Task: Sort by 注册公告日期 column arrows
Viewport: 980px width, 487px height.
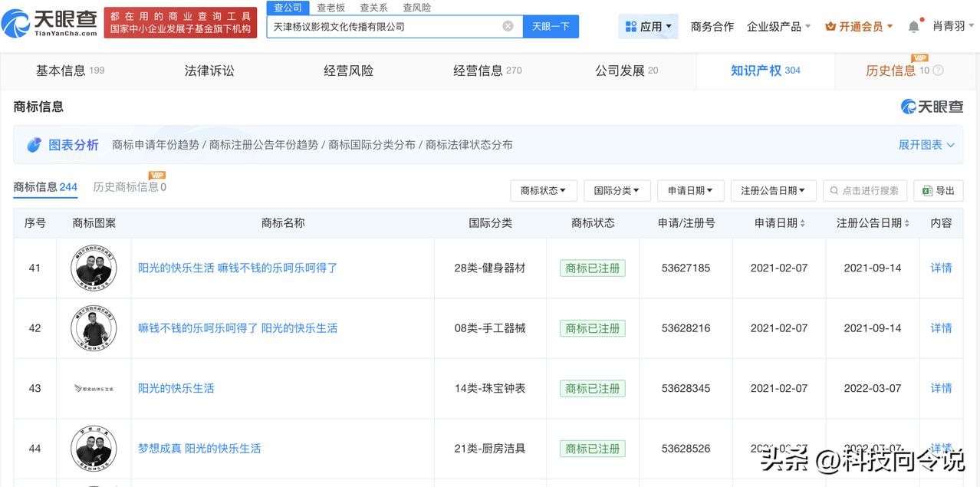Action: tap(907, 223)
